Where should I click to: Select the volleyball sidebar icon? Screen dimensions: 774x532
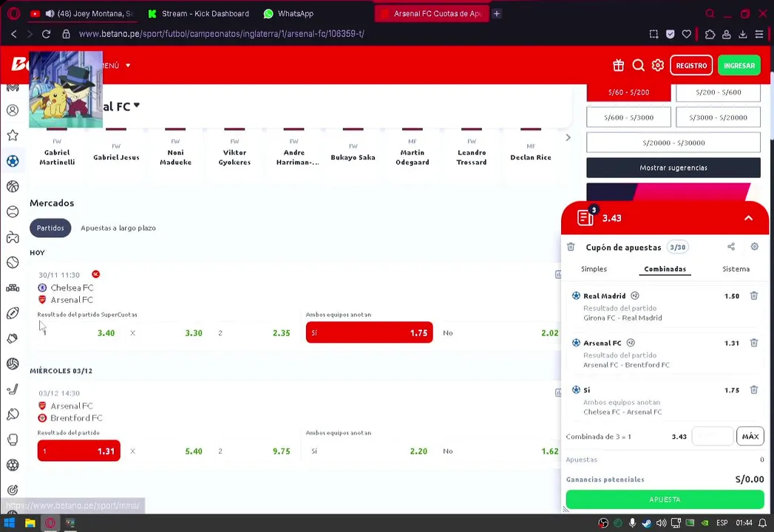pos(13,364)
